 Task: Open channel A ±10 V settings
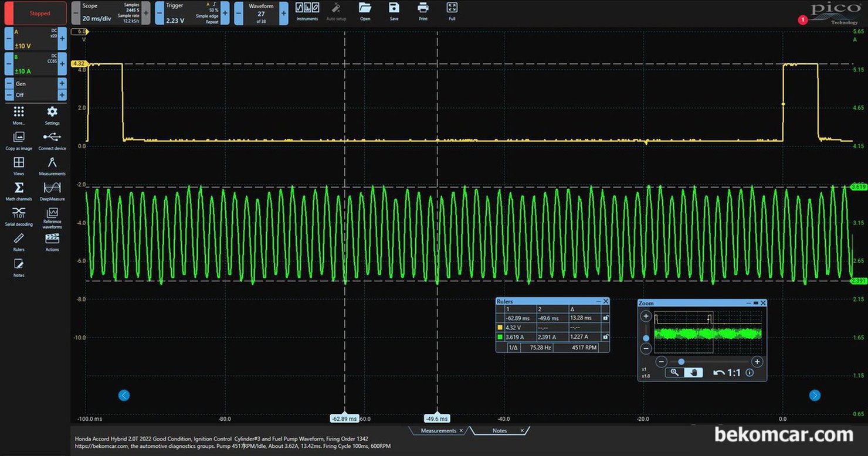pos(36,39)
